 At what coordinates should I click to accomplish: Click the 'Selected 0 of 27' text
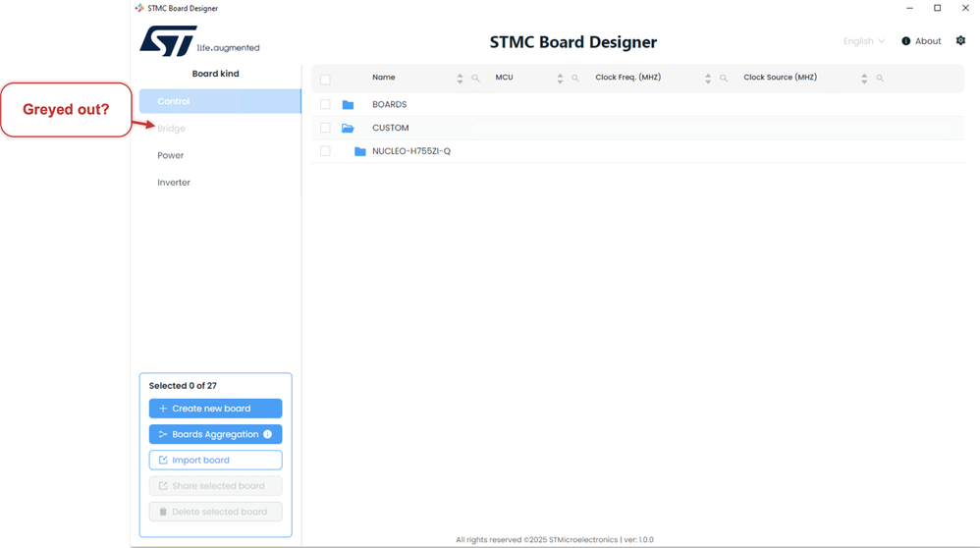point(183,386)
